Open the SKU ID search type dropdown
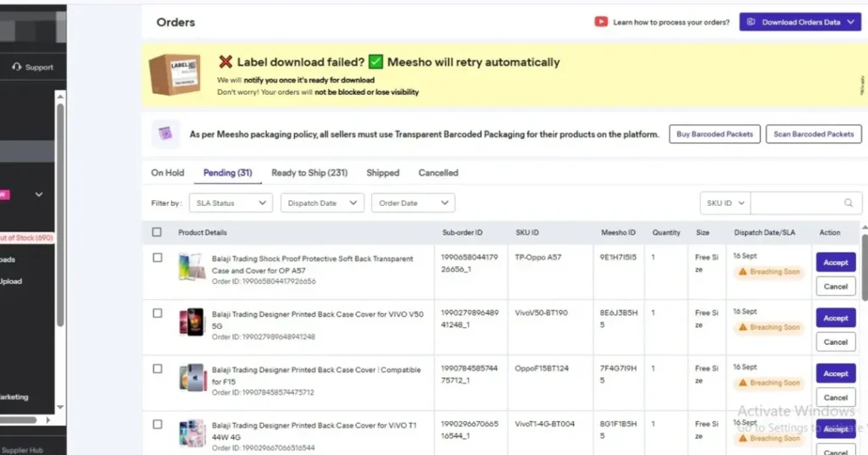868x455 pixels. pos(725,203)
